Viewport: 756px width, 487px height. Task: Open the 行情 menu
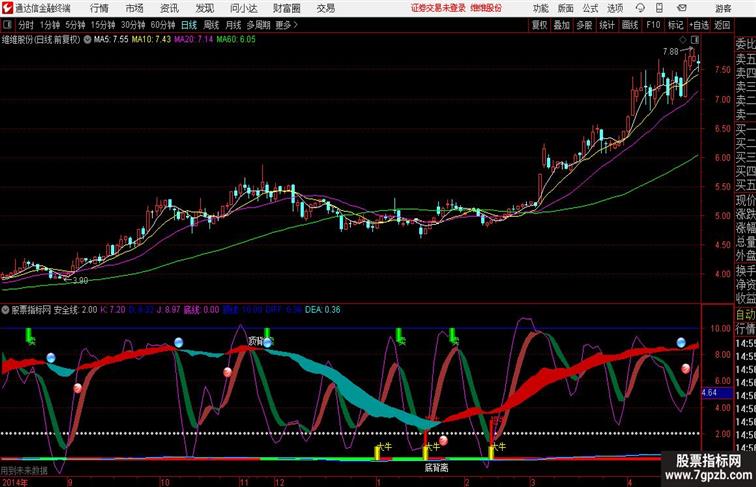click(99, 8)
